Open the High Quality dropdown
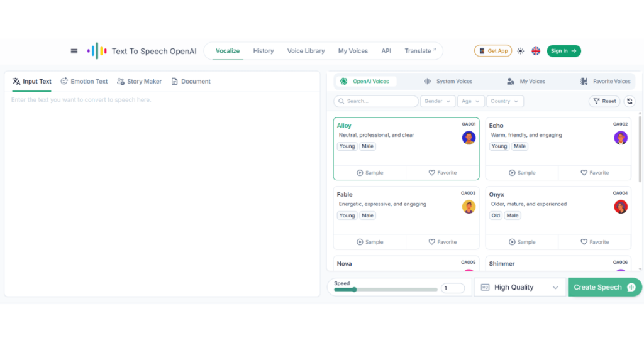This screenshot has width=644, height=338. tap(520, 287)
